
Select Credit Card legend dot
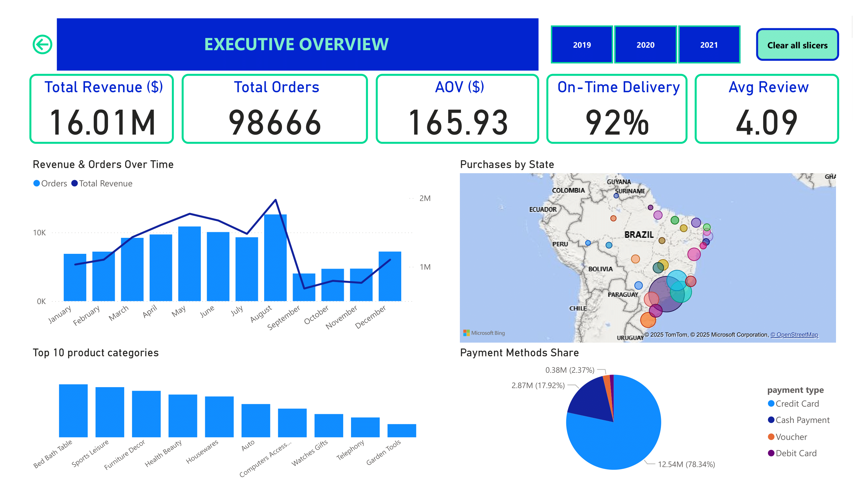[771, 403]
